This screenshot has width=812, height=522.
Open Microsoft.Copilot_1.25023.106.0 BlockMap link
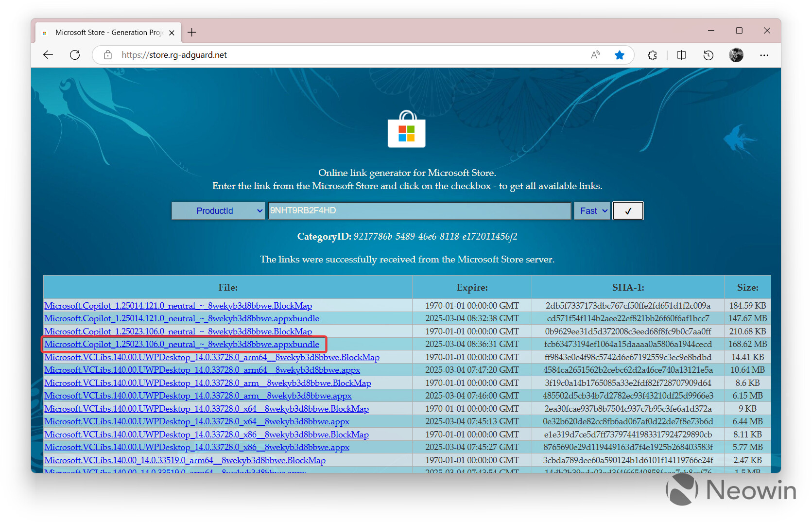click(178, 331)
